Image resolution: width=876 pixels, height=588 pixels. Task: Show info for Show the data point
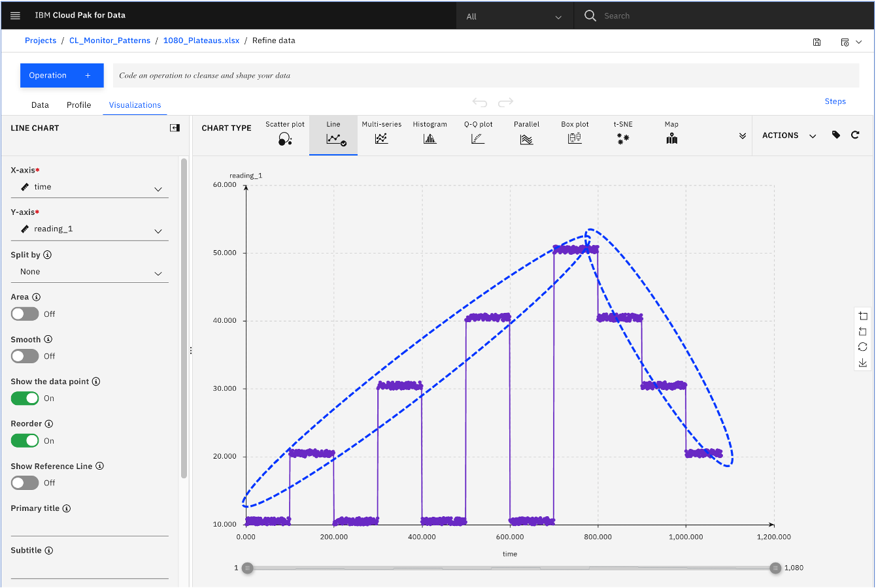(96, 382)
